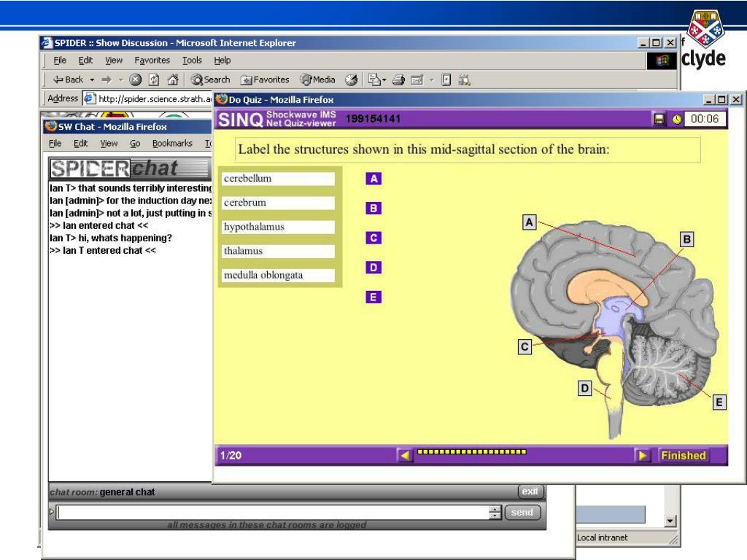The height and width of the screenshot is (560, 747).
Task: Click the save icon in SINQ quiz header
Action: pyautogui.click(x=659, y=119)
